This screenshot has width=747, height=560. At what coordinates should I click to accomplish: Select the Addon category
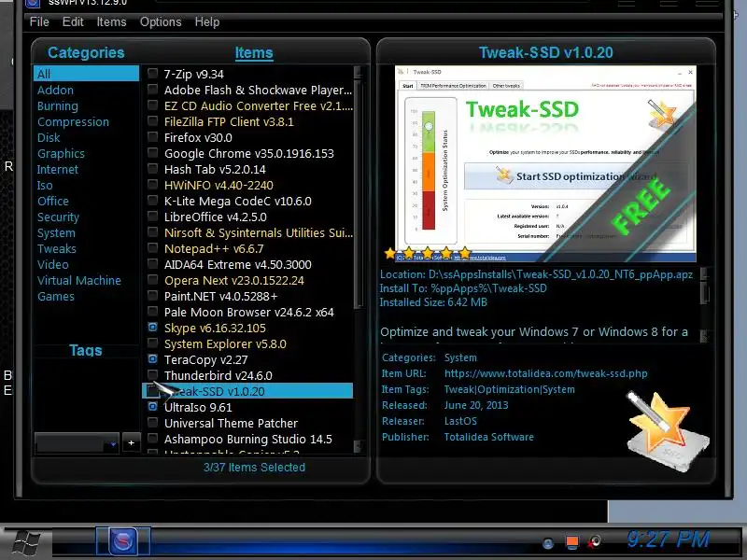[55, 90]
